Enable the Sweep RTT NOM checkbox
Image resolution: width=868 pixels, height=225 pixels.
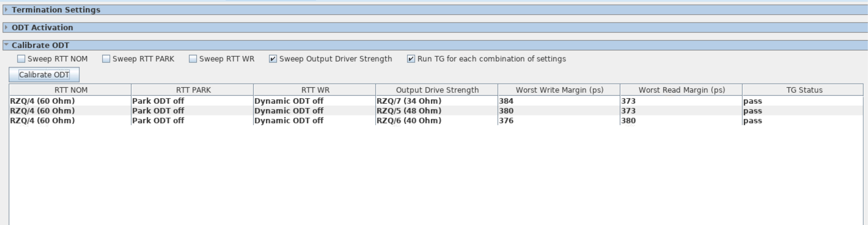22,59
